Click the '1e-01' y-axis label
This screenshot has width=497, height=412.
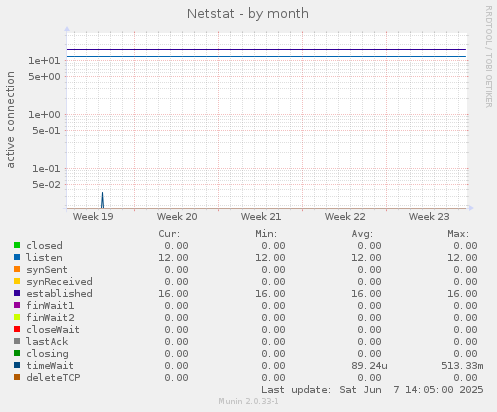coord(46,169)
